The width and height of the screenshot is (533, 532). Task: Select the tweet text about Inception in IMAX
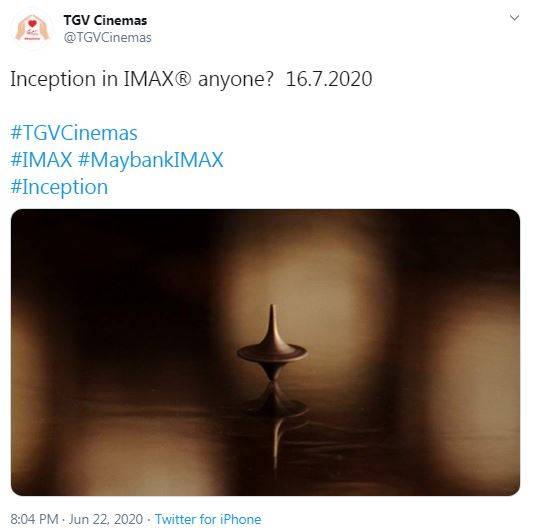point(191,79)
